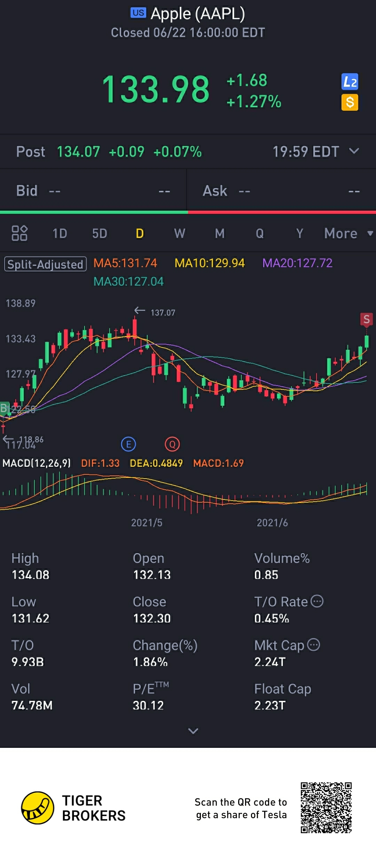The width and height of the screenshot is (376, 868).
Task: Tap the MA30:127.04 indicator label
Action: tap(128, 281)
